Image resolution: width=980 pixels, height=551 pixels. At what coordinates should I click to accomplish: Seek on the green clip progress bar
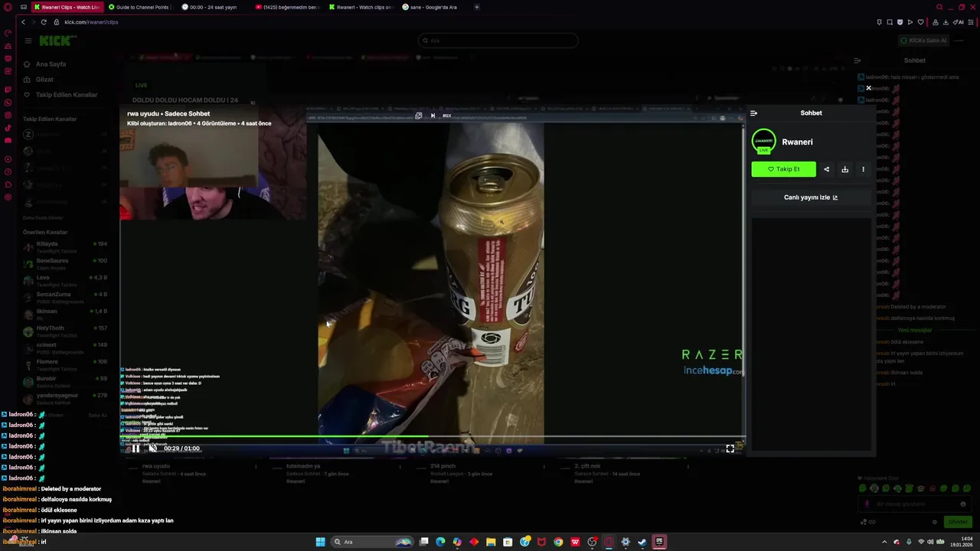(x=433, y=437)
